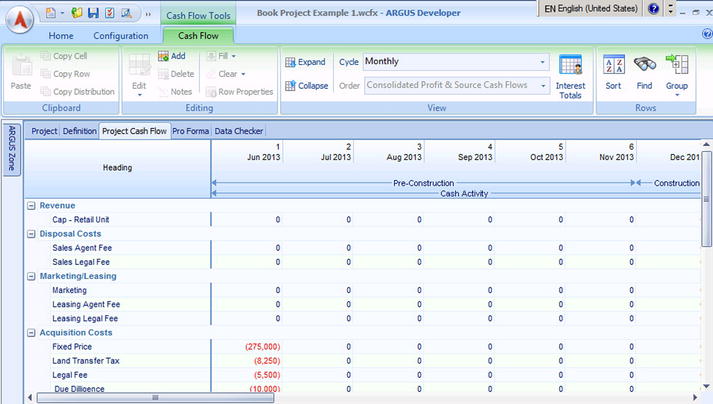The image size is (713, 404).
Task: Add a new cash flow row
Action: 171,56
